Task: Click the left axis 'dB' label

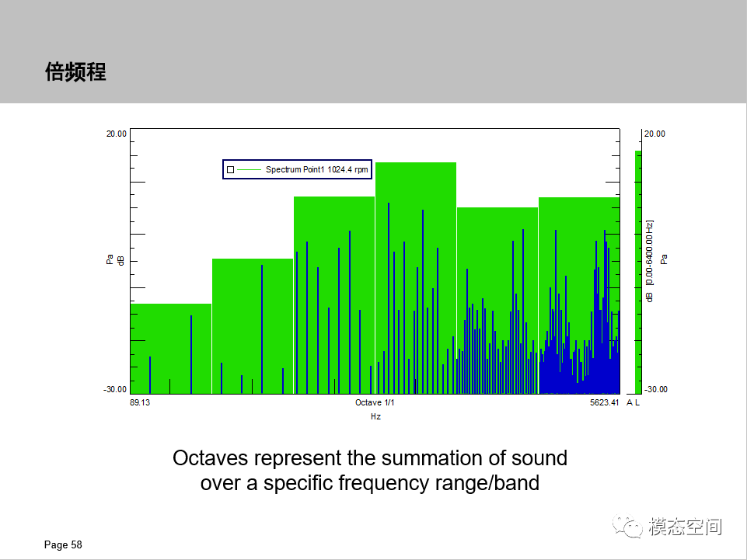Action: [121, 261]
